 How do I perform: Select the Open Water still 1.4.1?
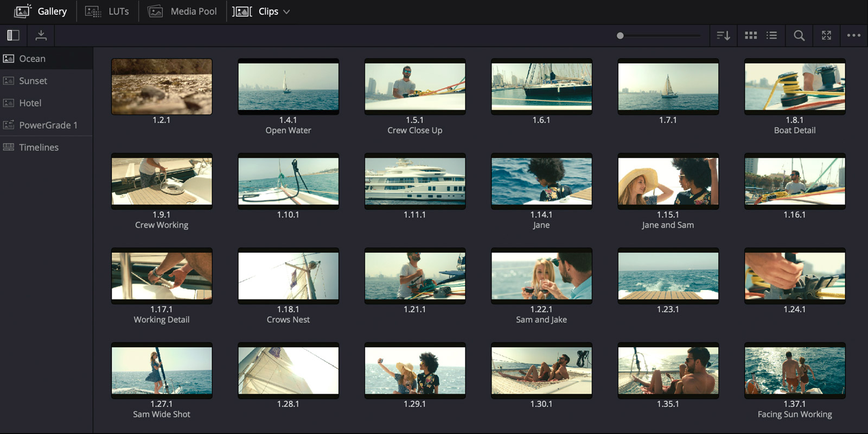(289, 87)
